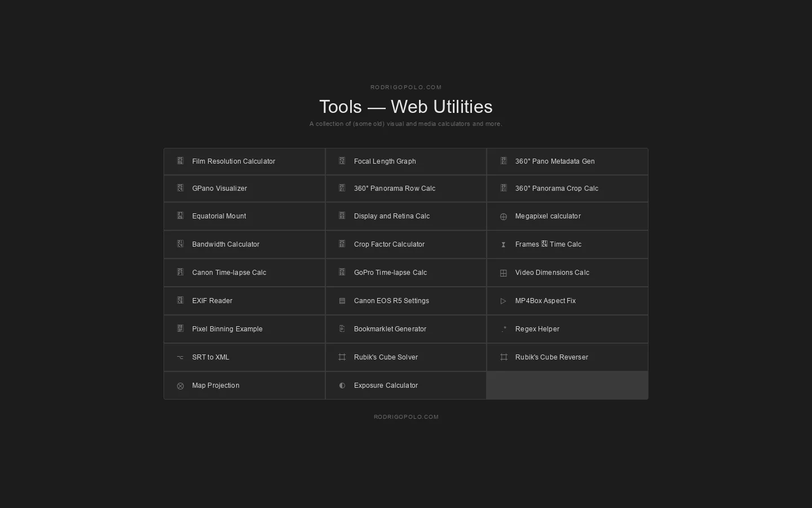Click the document icon beside Bookmarklet Generator
Viewport: 812px width, 508px height.
342,329
